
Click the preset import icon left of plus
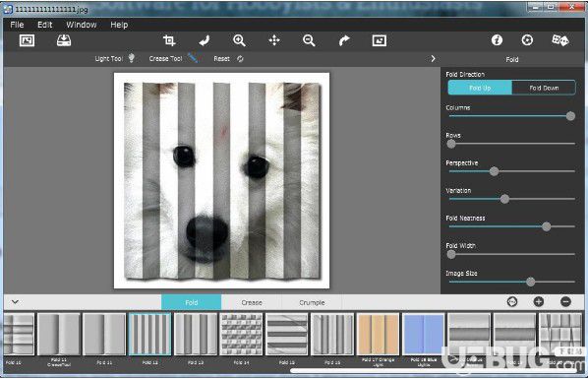coord(512,301)
